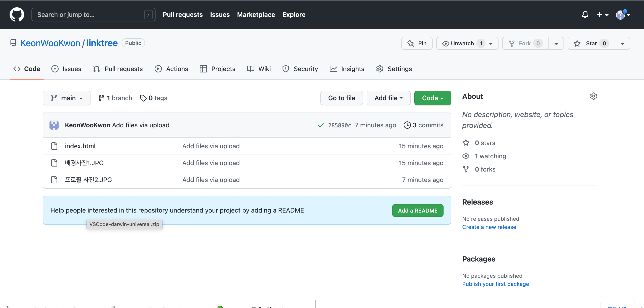Click Create a new release

point(489,227)
